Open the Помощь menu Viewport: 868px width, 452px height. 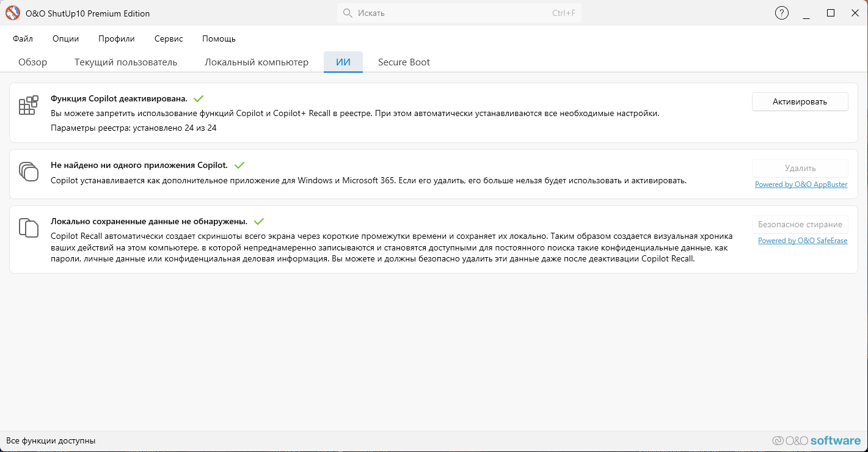(x=219, y=38)
